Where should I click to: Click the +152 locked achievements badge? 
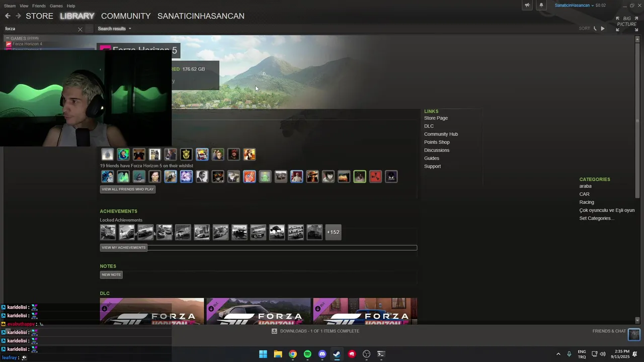(333, 232)
